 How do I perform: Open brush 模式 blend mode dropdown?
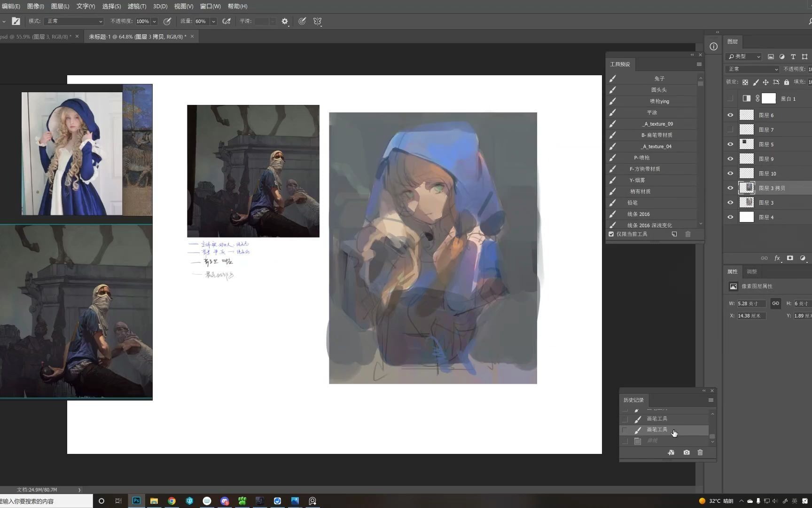(x=74, y=21)
